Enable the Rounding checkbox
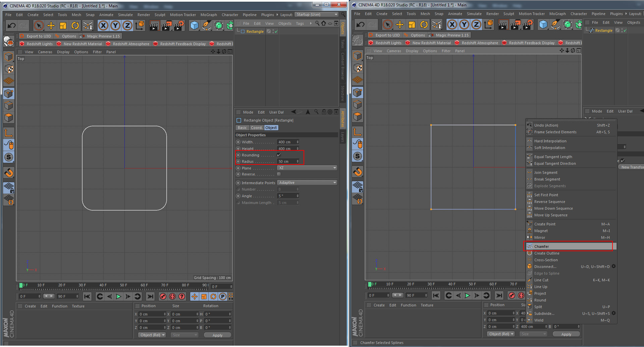 point(279,155)
